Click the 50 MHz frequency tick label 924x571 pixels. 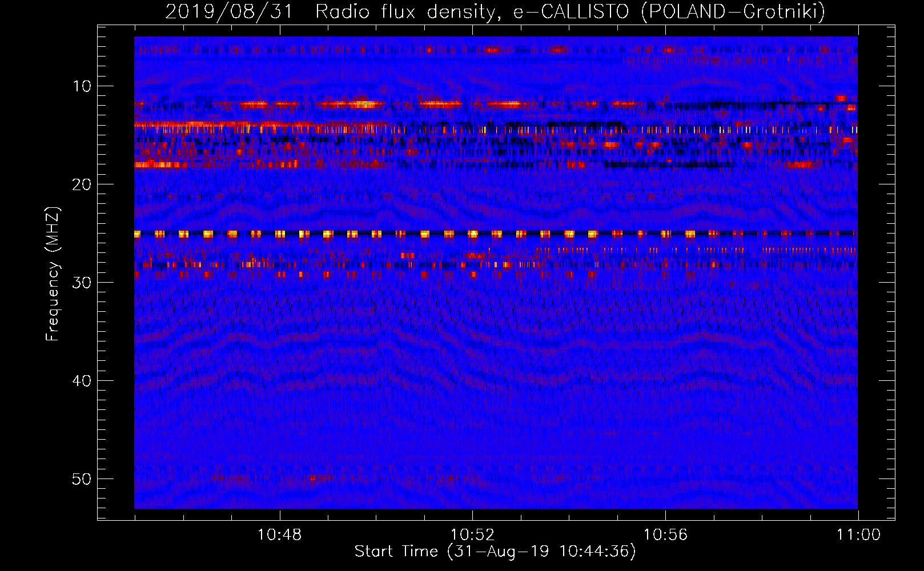pyautogui.click(x=82, y=479)
